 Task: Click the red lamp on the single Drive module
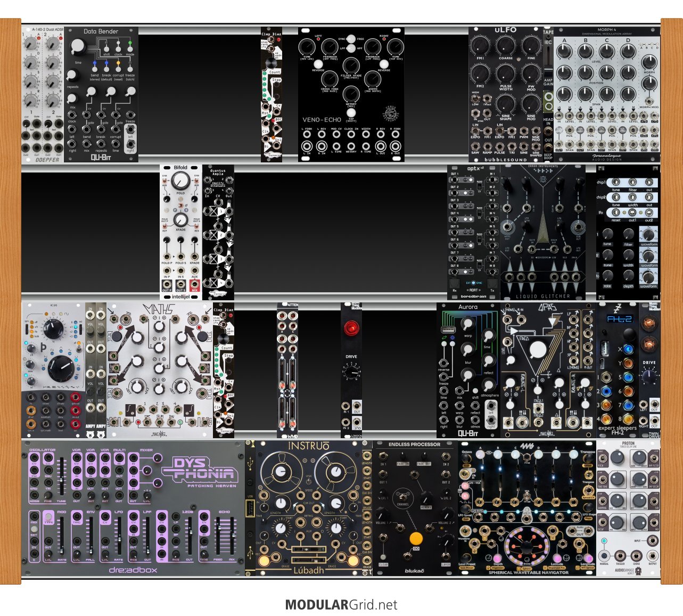[x=351, y=328]
